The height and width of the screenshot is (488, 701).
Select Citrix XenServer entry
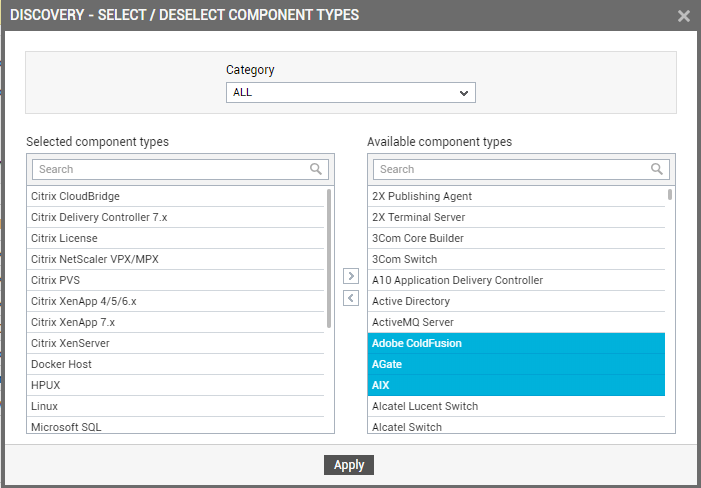click(x=175, y=343)
